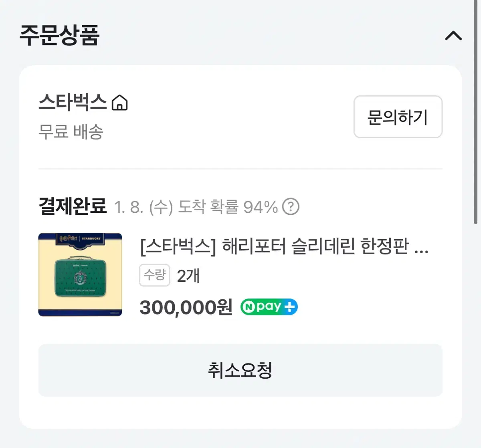481x448 pixels.
Task: Click the 주문상품 section heading
Action: [59, 35]
